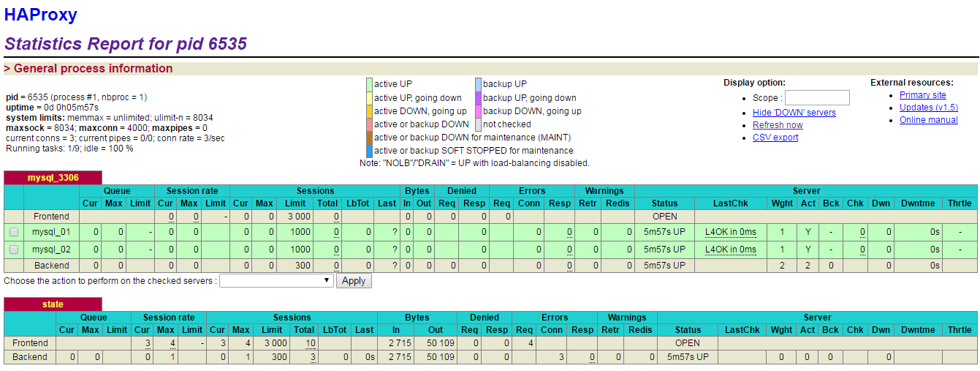Click mysql_3306 Frontend row label

click(51, 217)
